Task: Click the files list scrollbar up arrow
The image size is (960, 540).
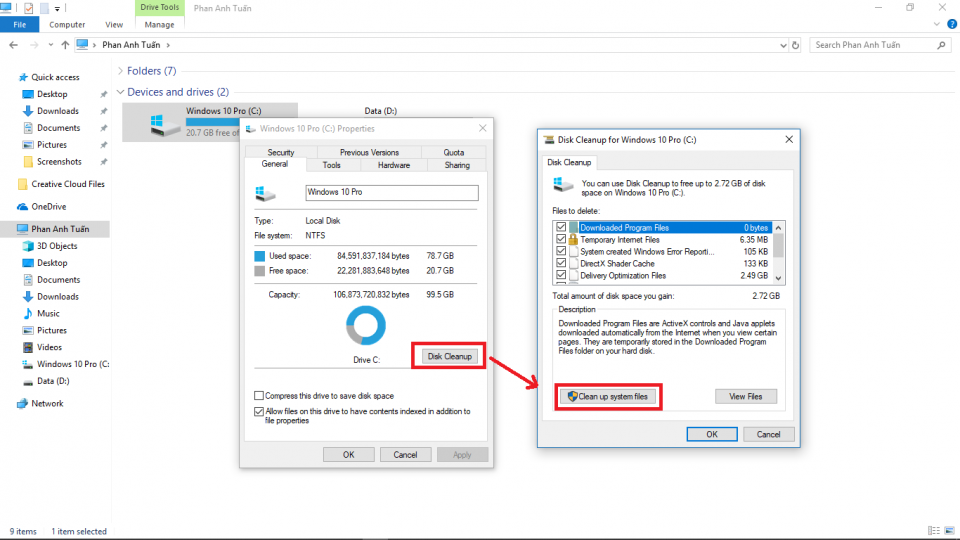Action: pyautogui.click(x=778, y=228)
